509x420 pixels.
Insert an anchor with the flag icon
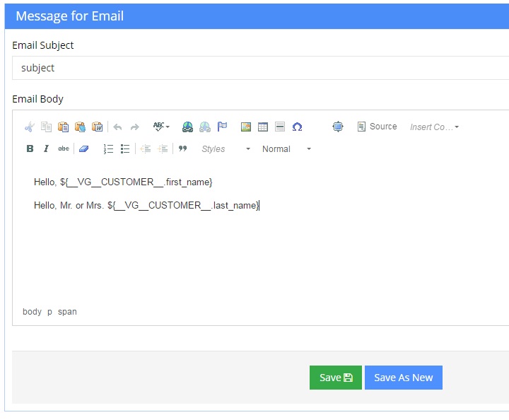tap(222, 127)
